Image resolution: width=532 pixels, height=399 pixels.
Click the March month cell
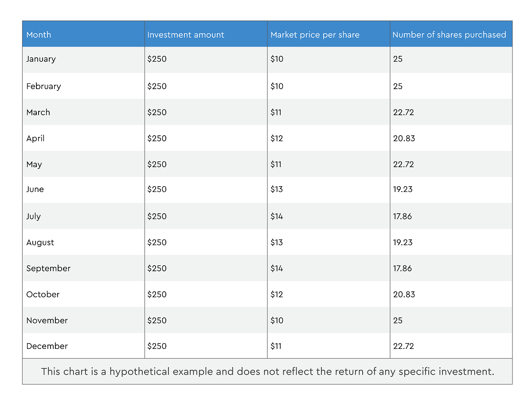(x=38, y=112)
